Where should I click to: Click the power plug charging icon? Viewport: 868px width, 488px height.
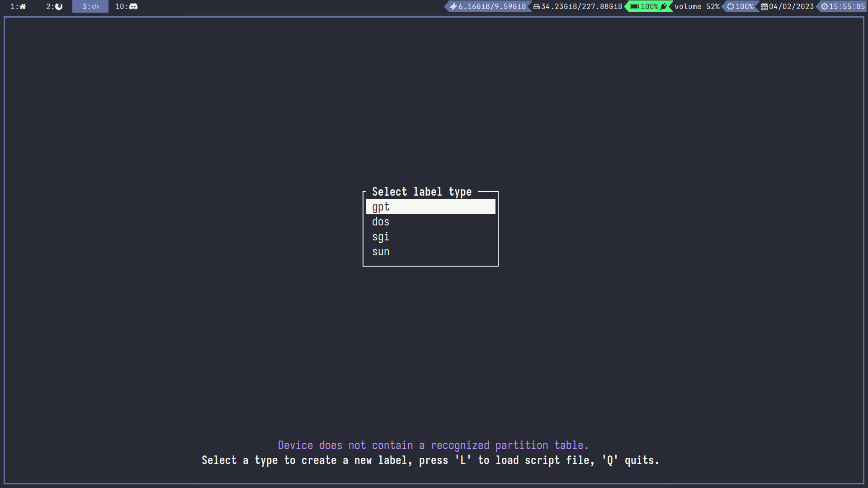point(664,6)
